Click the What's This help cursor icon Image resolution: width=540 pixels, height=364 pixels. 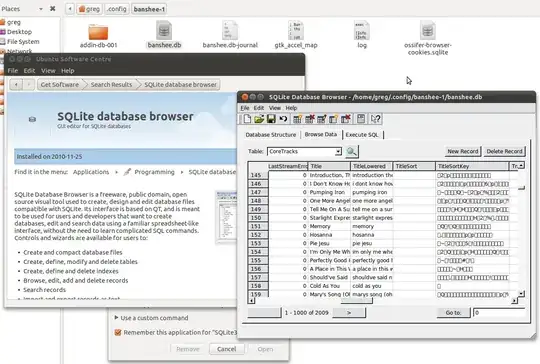tap(375, 119)
